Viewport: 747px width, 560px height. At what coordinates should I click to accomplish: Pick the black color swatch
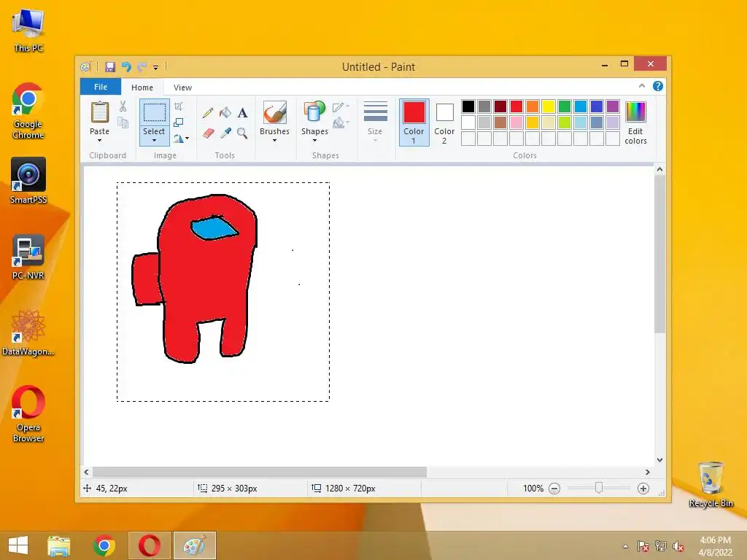(x=468, y=106)
